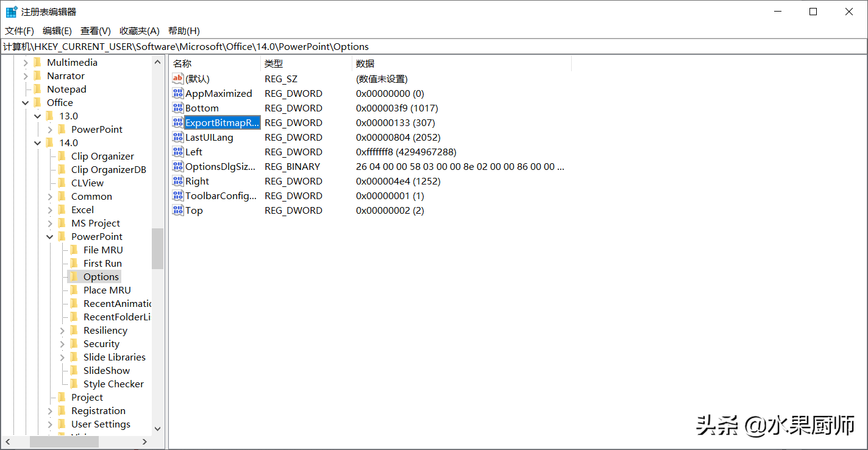Expand the Registration key
Screen dimensions: 868x450
pyautogui.click(x=50, y=410)
